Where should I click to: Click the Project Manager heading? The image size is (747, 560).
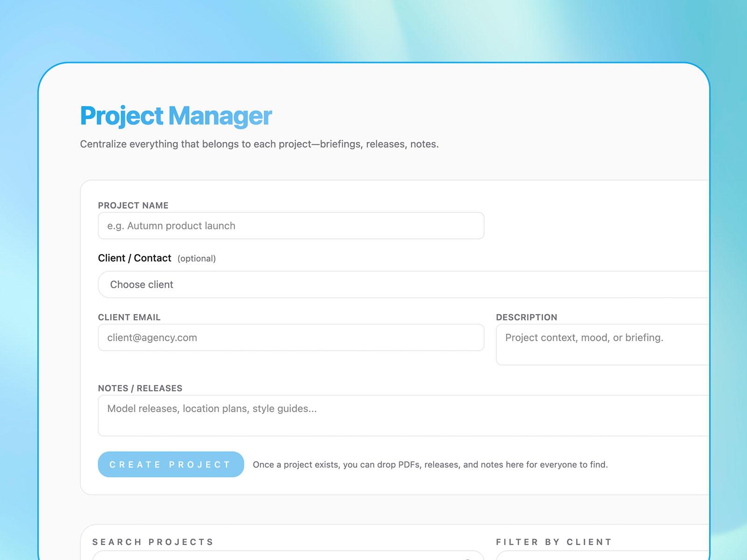(x=176, y=115)
